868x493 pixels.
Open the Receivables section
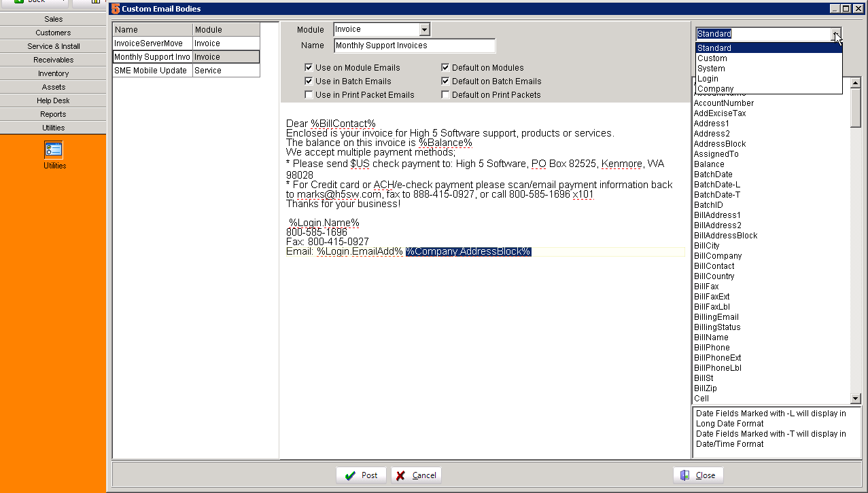coord(53,59)
